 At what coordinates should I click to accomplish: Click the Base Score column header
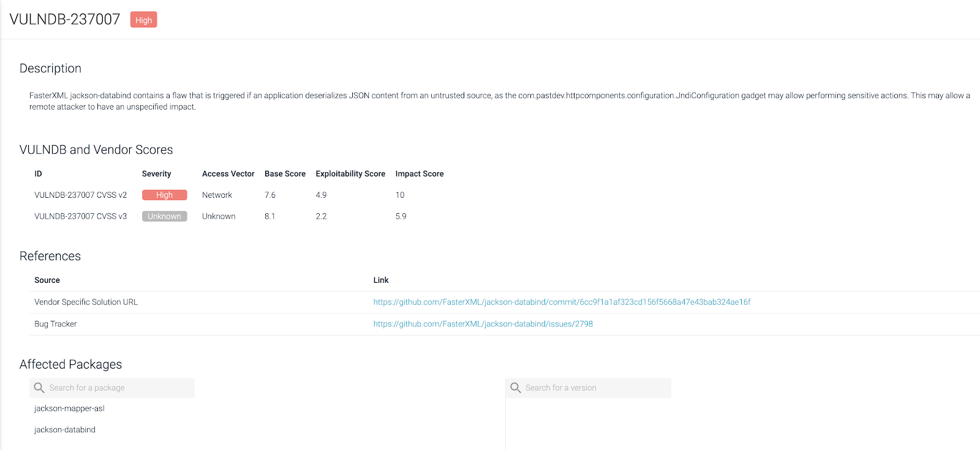285,174
